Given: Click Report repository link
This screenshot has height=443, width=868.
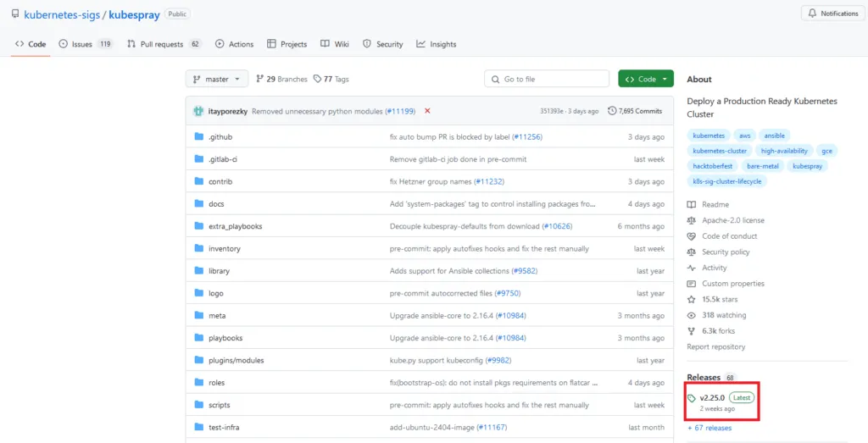Looking at the screenshot, I should pos(715,346).
